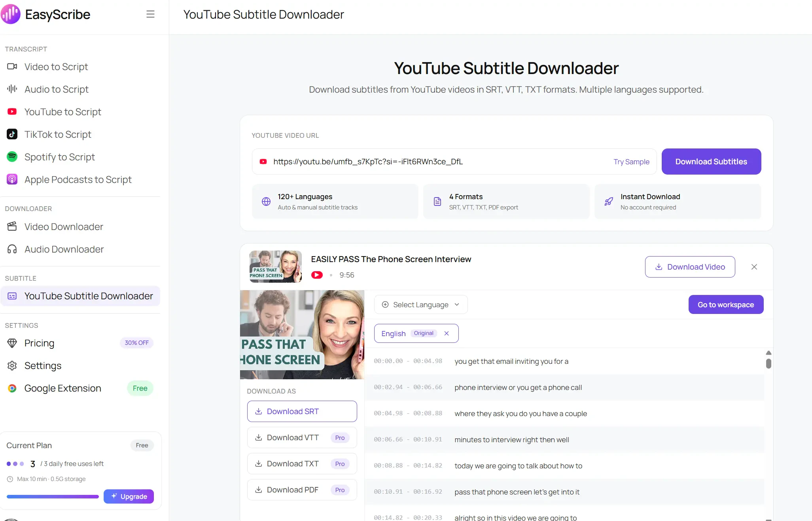Select the line "you get that email inviting you for a"
This screenshot has height=521, width=812.
511,361
